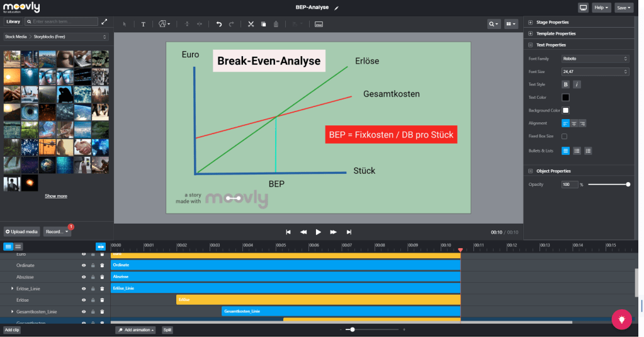Viewport: 644px width, 337px height.
Task: Open the Text Color swatch
Action: coord(565,97)
